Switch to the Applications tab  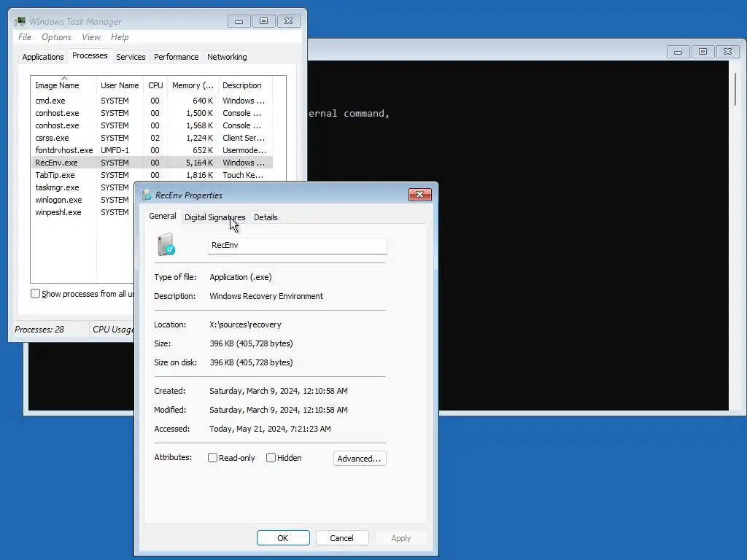tap(43, 57)
